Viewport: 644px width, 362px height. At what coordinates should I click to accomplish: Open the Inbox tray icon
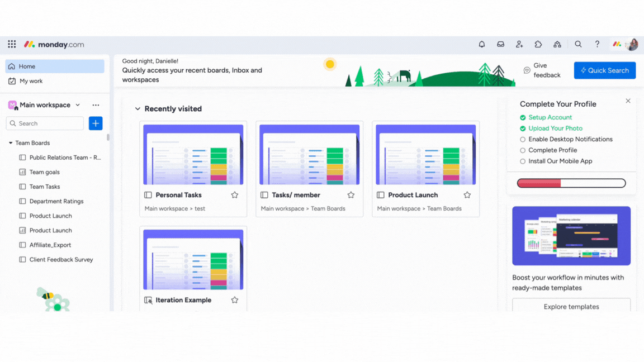coord(501,45)
